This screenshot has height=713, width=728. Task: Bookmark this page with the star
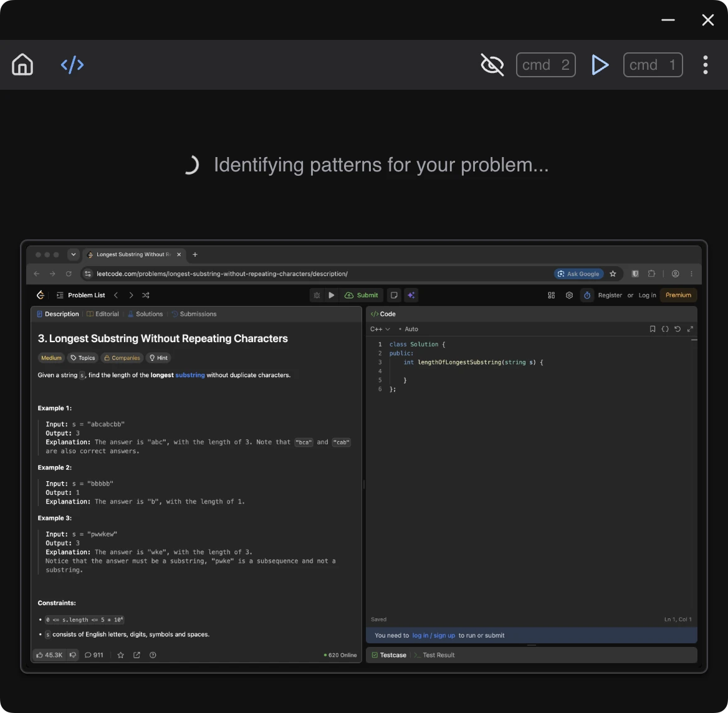coord(613,274)
